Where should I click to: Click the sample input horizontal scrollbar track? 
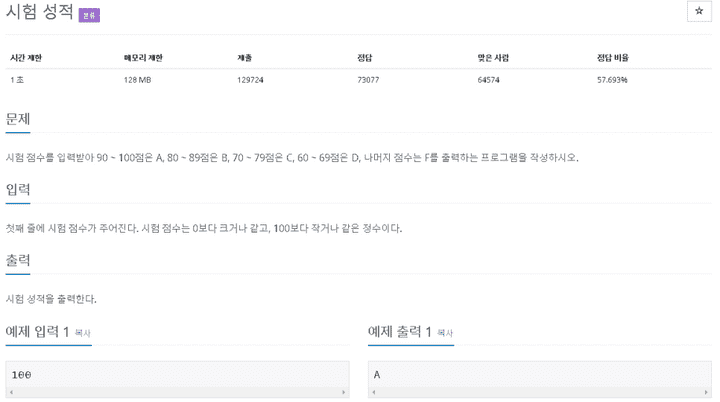click(177, 392)
